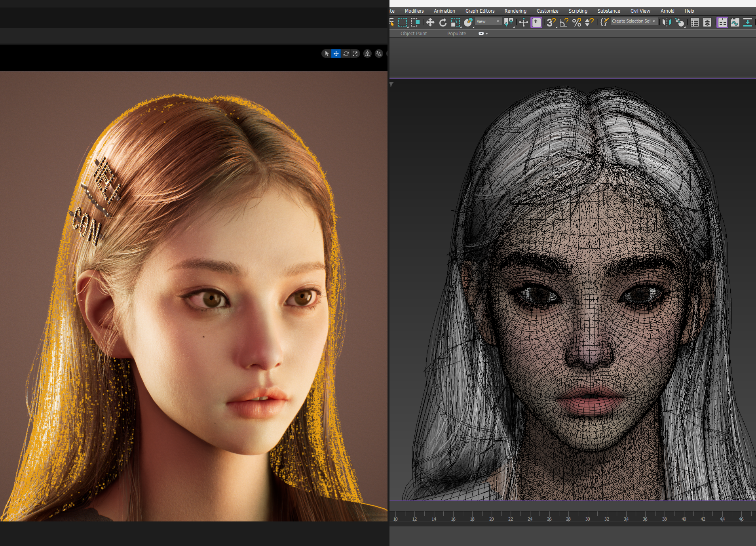Toggle the Spinner Snap button

point(589,22)
